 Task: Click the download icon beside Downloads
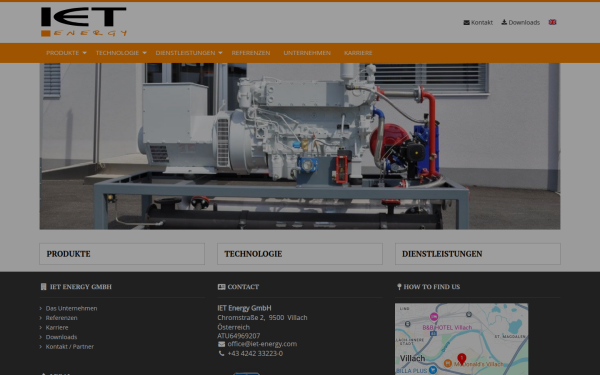point(504,22)
